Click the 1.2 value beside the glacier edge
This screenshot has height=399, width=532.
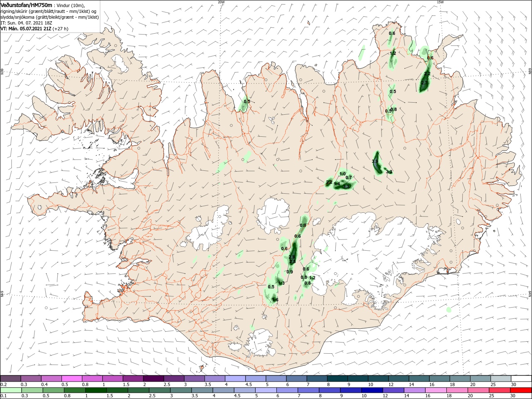313,278
